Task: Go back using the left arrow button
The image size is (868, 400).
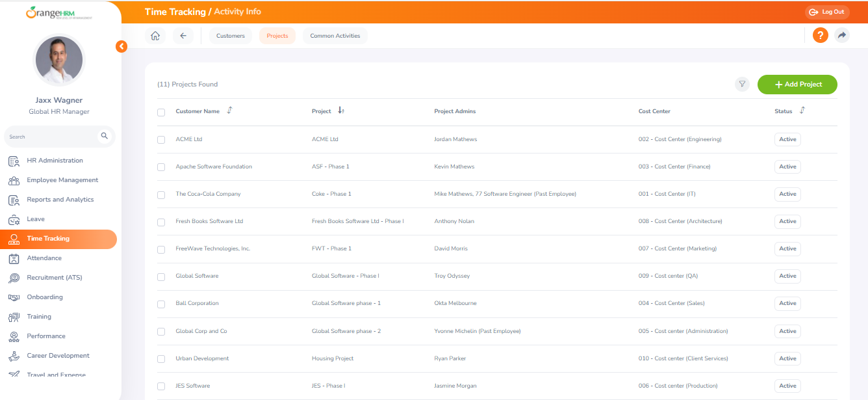Action: (x=183, y=36)
